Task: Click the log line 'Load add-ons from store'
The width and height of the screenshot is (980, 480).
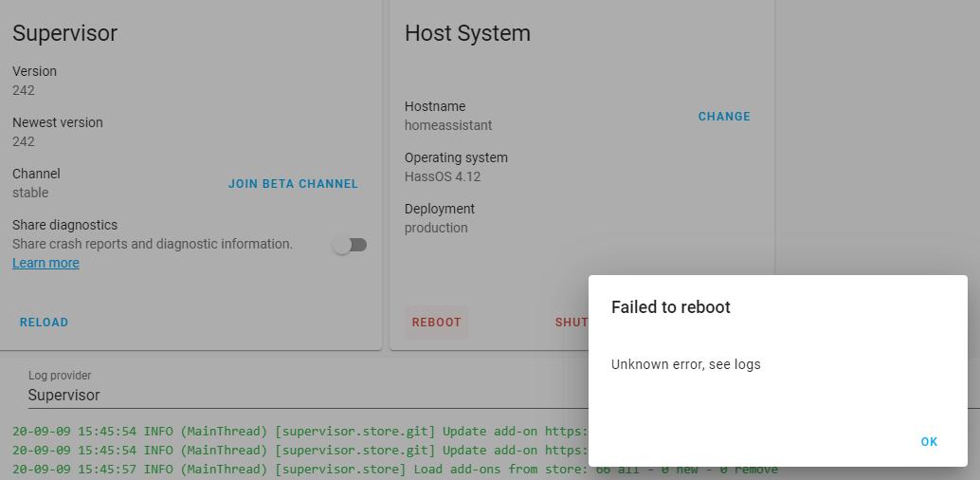Action: [395, 469]
